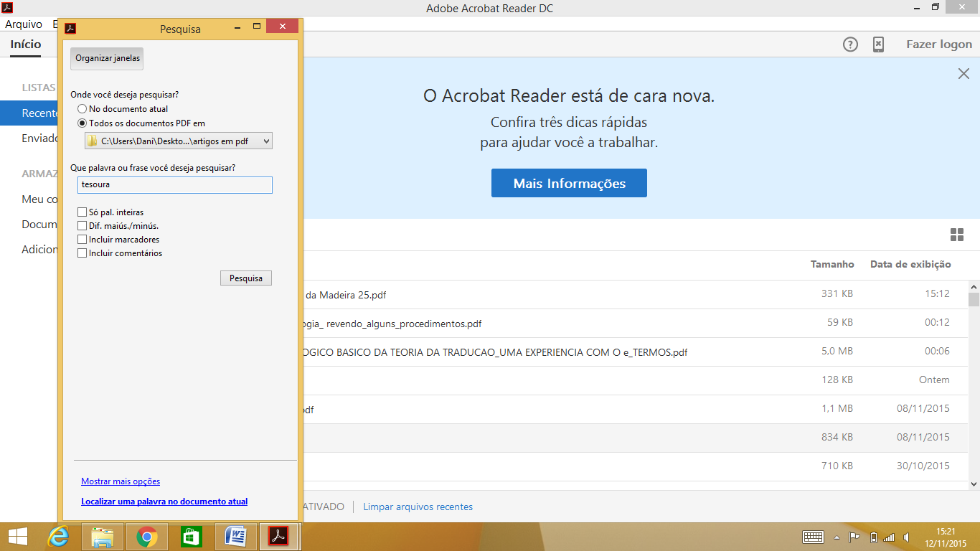Open the e_TERMOS.pdf file row
980x551 pixels.
coord(635,352)
